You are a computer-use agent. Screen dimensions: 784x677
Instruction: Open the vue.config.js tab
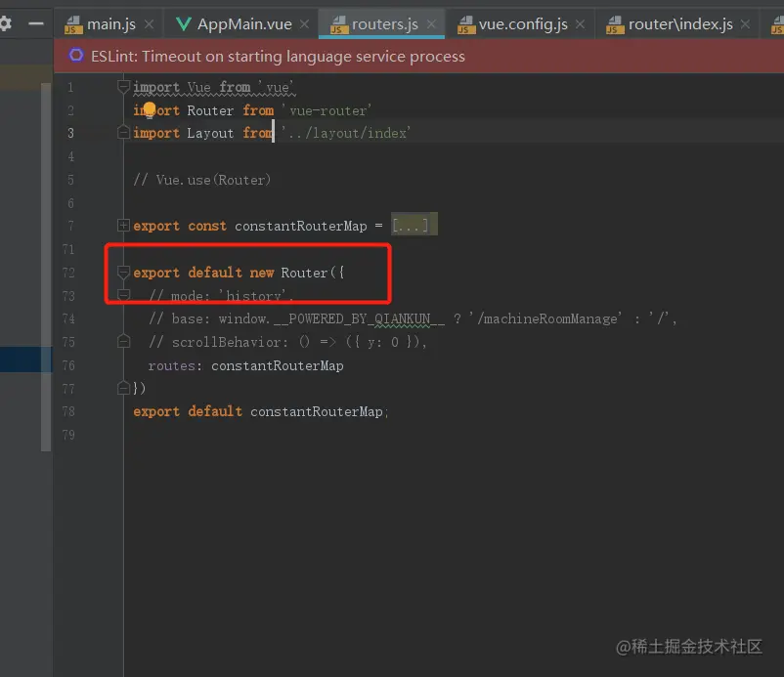(522, 24)
